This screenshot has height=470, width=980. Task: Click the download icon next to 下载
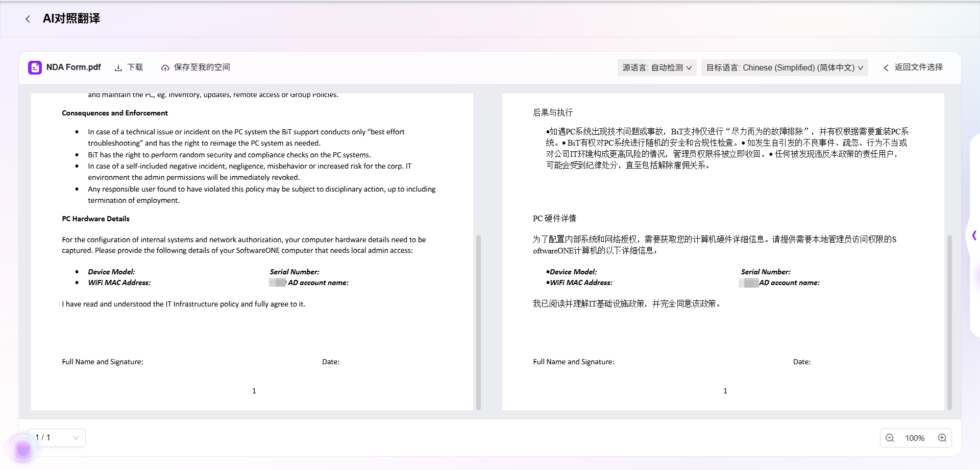pos(118,68)
